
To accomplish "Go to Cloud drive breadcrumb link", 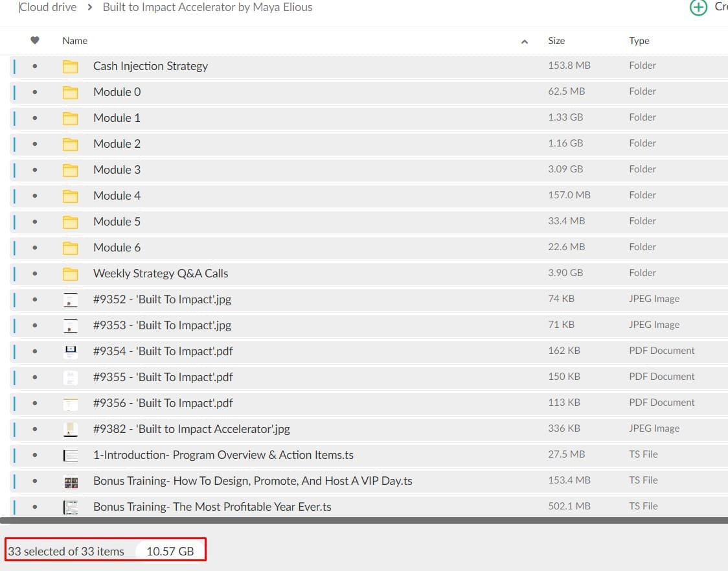I will [49, 8].
